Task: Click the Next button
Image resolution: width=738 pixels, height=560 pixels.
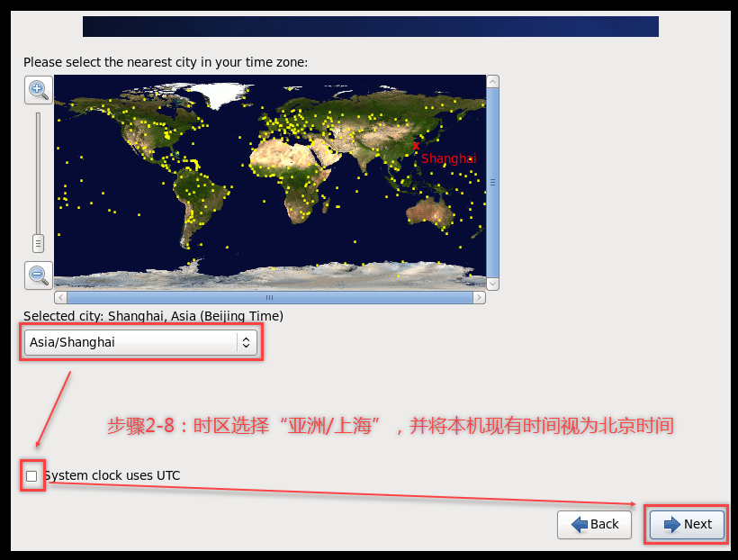Action: pos(688,524)
